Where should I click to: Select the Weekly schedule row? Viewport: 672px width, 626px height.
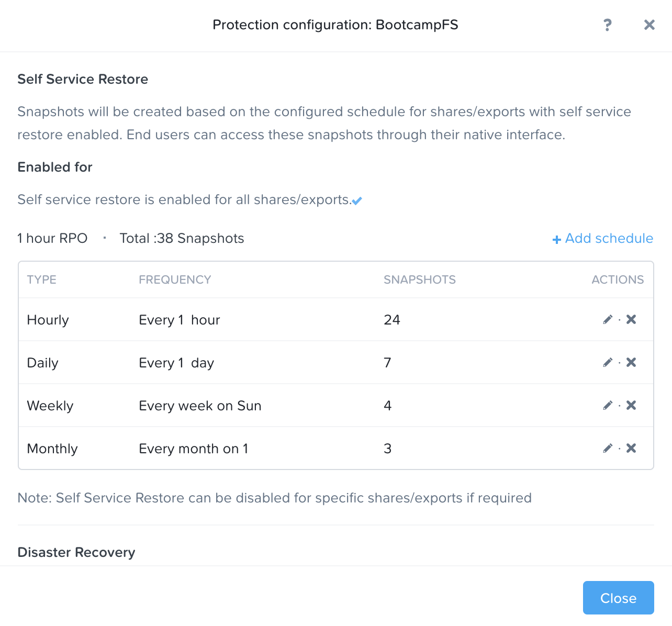tap(336, 405)
